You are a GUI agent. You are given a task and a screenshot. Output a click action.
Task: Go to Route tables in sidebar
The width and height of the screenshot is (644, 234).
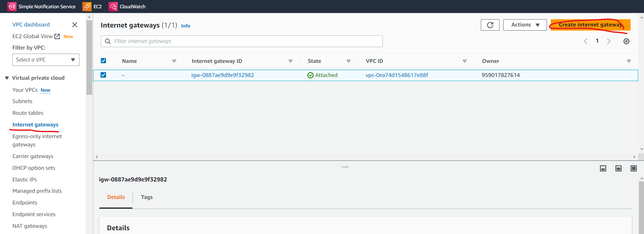28,113
